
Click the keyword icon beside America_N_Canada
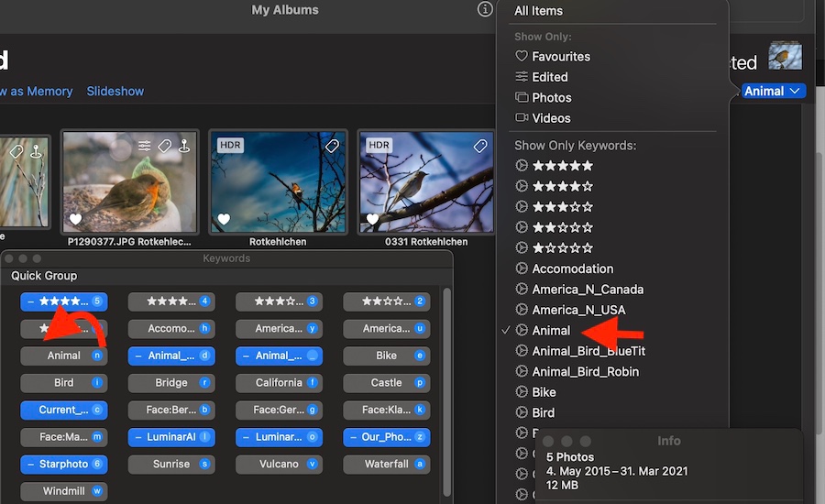click(522, 289)
